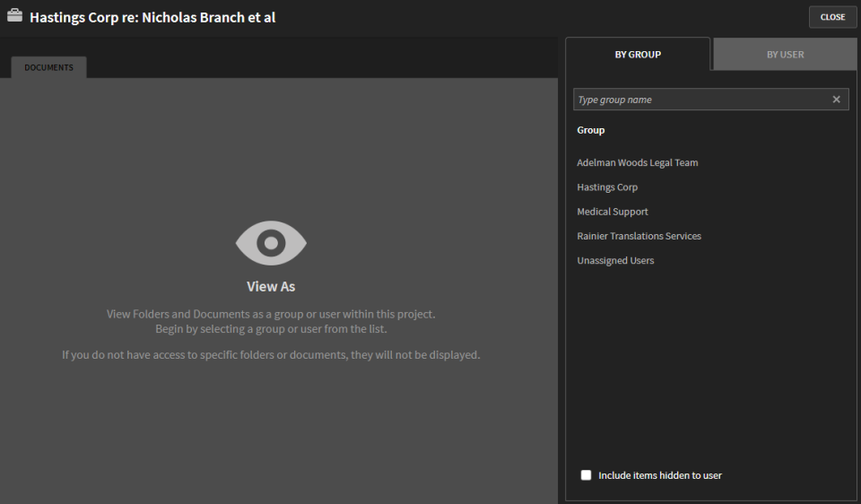This screenshot has width=861, height=504.
Task: Click the 'View As' heading
Action: (271, 287)
